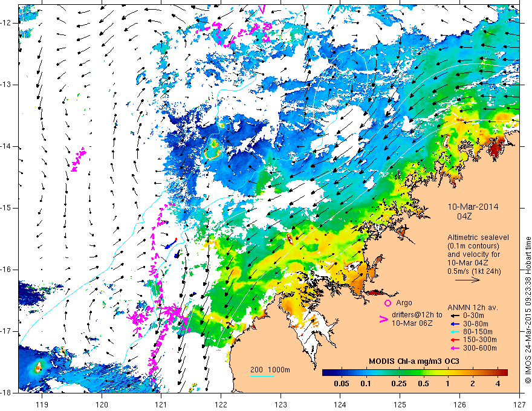
Task: Click the latitude label -12
Action: coord(5,23)
